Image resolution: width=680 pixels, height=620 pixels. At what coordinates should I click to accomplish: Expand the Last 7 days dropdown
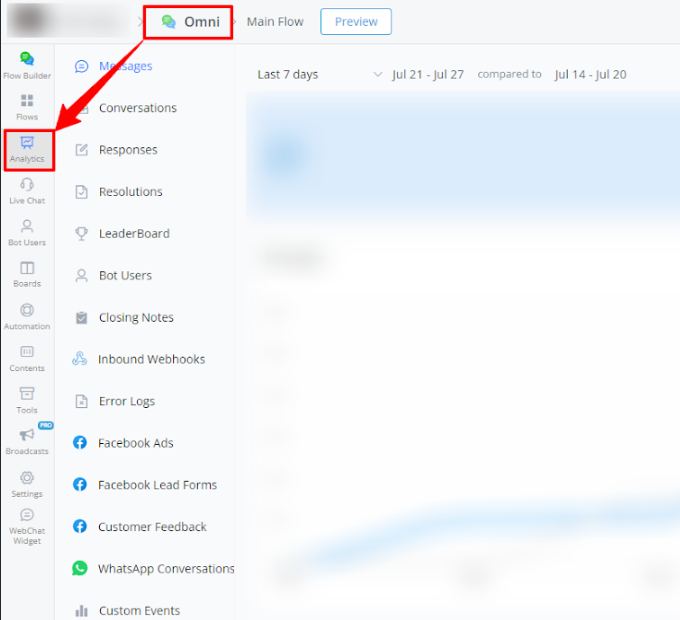(319, 75)
